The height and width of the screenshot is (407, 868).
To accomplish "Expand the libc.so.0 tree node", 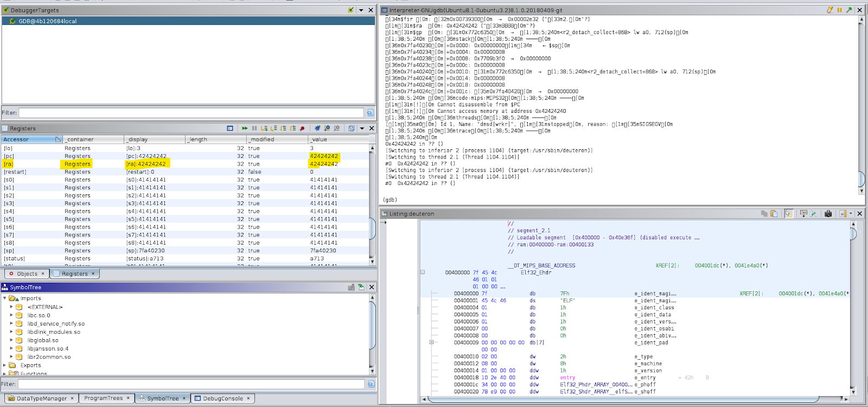I will pos(11,315).
